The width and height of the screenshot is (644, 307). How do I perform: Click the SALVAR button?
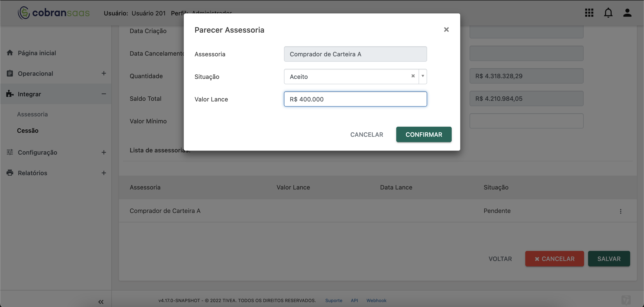pos(609,259)
